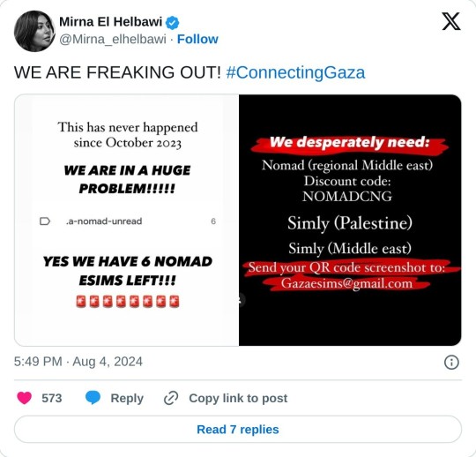Open Mirna El Helbawi's profile picture

34,31
